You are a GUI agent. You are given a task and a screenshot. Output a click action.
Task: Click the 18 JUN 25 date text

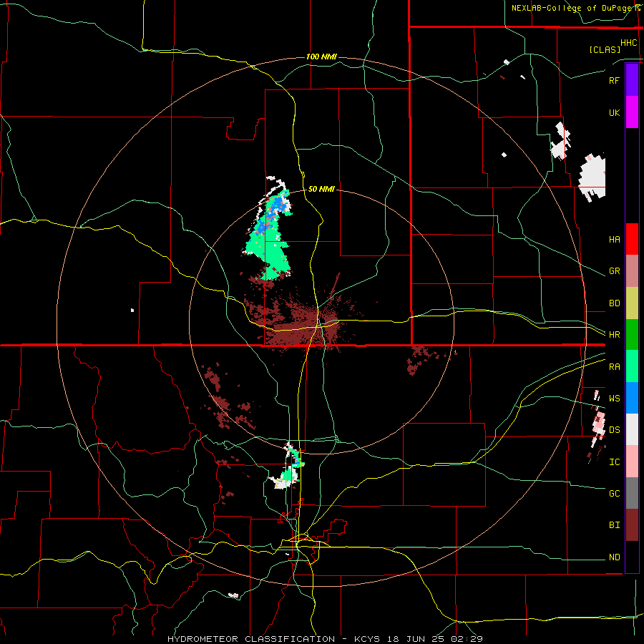point(416,639)
